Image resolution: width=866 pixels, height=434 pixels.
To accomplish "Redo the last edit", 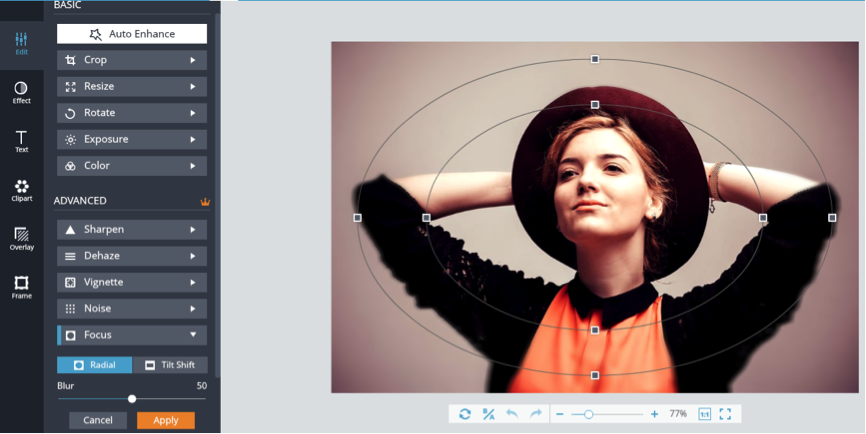I will (x=536, y=414).
